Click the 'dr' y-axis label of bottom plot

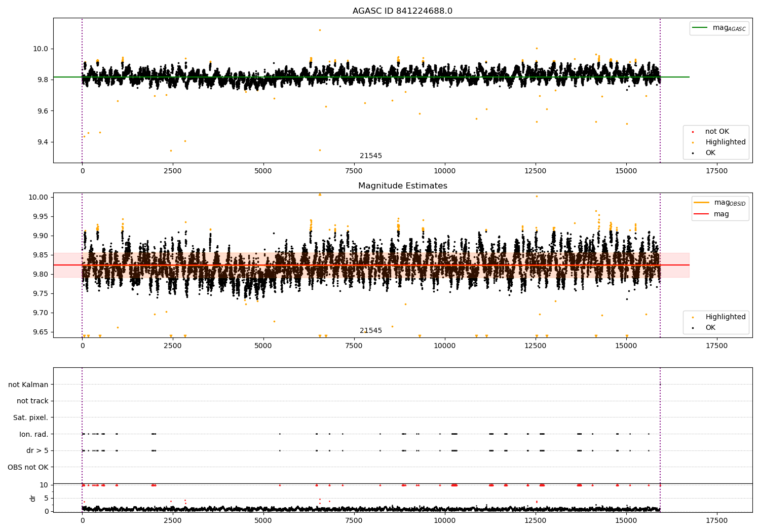[x=33, y=498]
